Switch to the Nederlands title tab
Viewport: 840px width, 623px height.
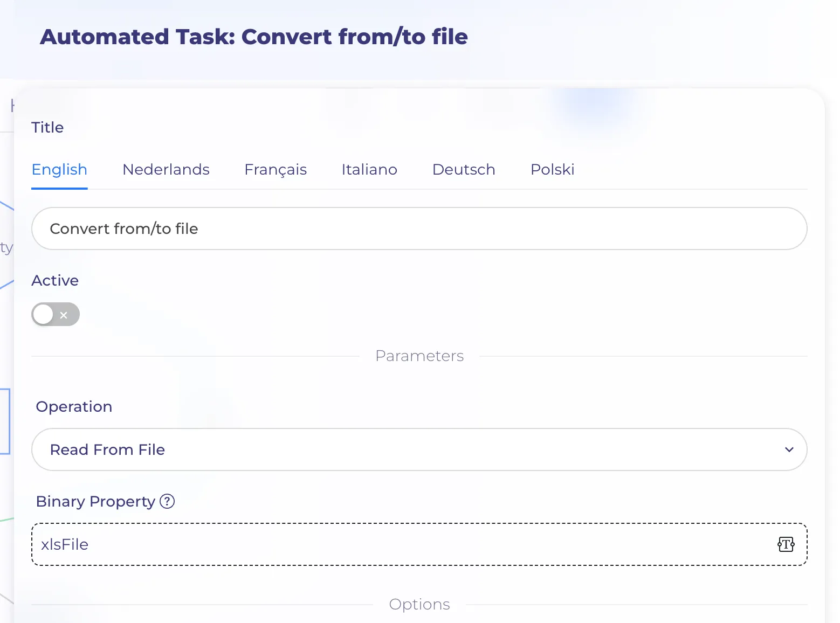click(166, 170)
